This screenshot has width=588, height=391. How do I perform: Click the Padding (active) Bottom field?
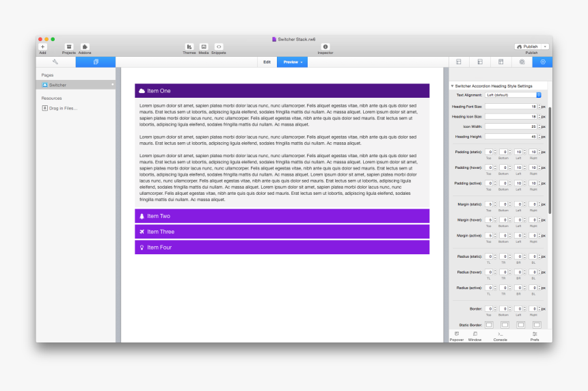coord(504,183)
